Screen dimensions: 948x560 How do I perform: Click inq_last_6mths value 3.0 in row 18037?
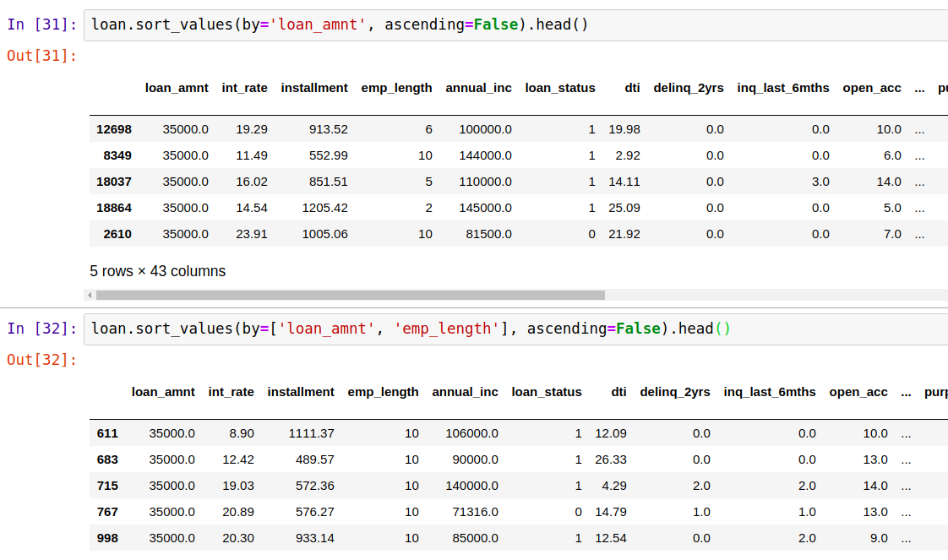[820, 182]
